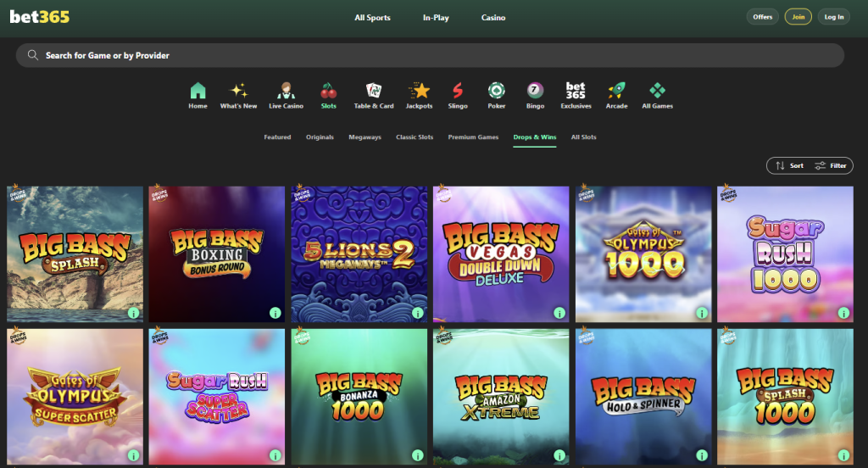
Task: Open the Arcade rocket icon
Action: click(617, 90)
